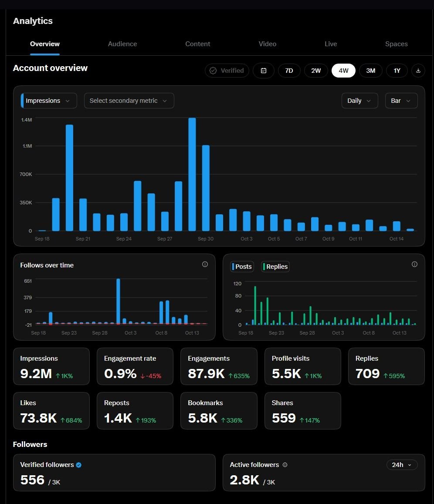Viewport: 434px width, 504px height.
Task: Click the Verified filter badge
Action: (x=227, y=71)
